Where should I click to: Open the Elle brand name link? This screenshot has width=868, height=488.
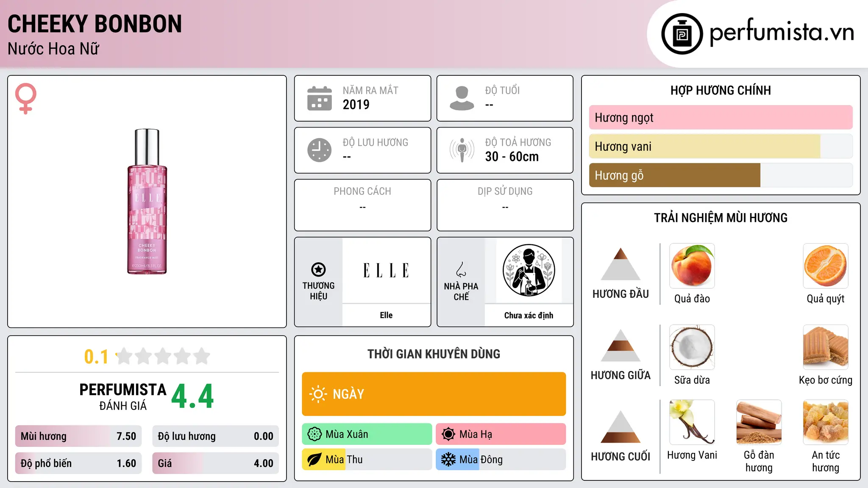(x=386, y=315)
